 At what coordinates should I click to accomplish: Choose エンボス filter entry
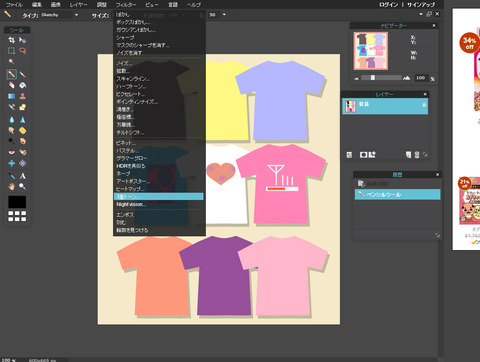[x=159, y=215]
